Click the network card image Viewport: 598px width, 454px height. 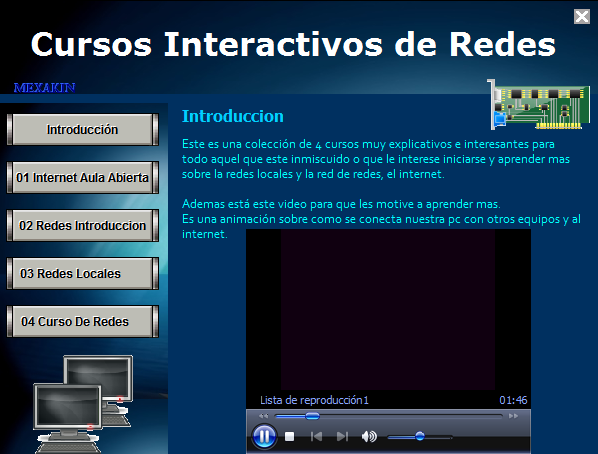click(x=539, y=105)
